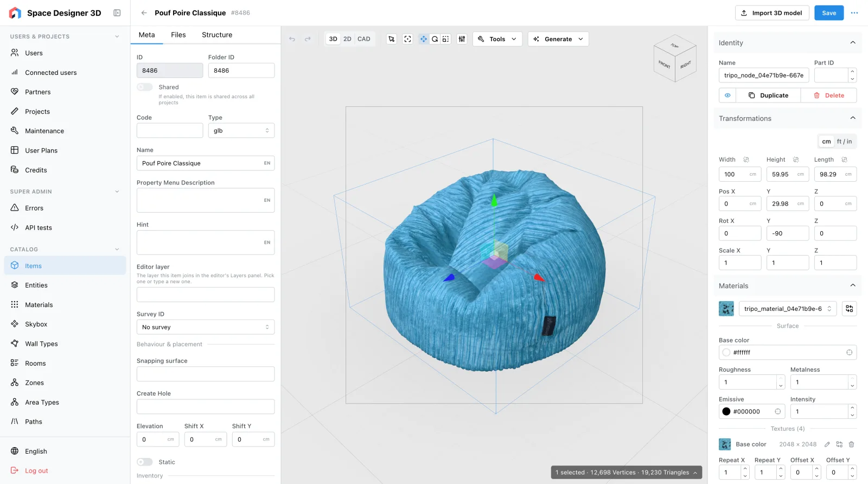Duplicate the selected part
This screenshot has width=868, height=484.
pos(768,95)
